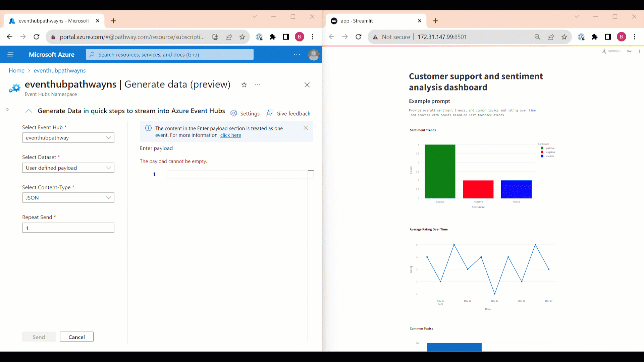Open tab search chevron in Azure window
Image resolution: width=644 pixels, height=362 pixels.
click(255, 16)
